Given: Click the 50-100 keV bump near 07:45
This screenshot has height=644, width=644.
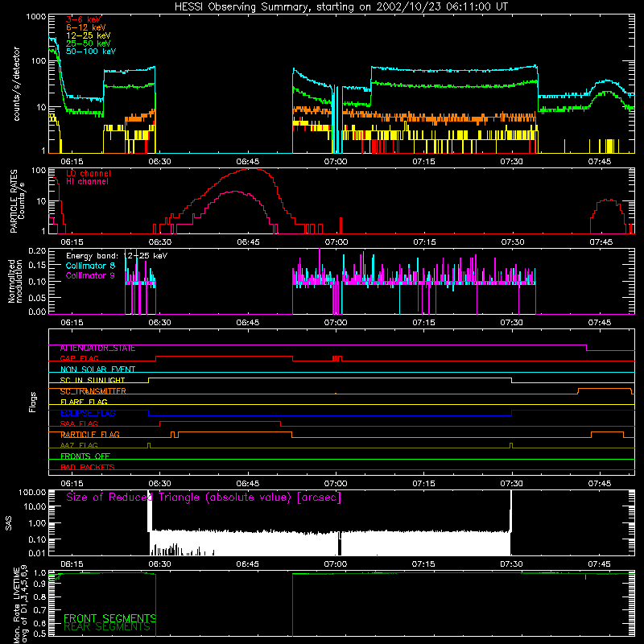Looking at the screenshot, I should (607, 81).
